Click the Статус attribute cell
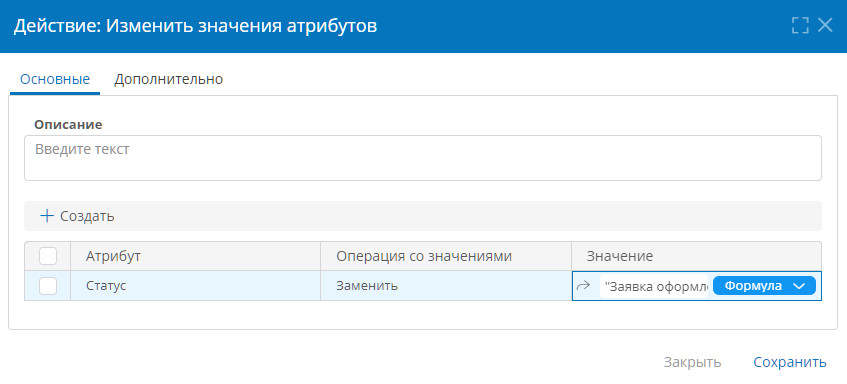 point(196,286)
